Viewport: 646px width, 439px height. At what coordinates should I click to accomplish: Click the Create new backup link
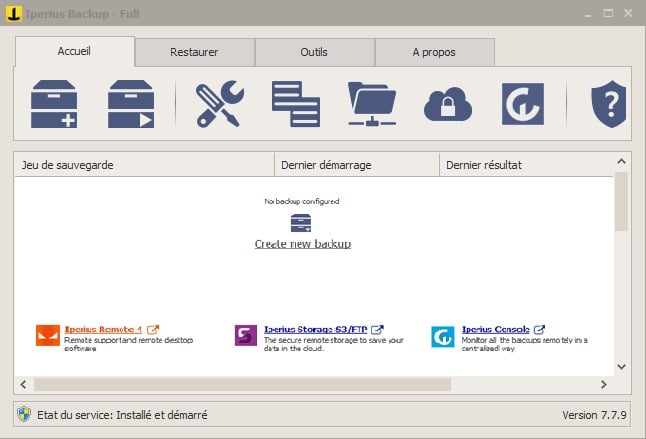point(302,244)
